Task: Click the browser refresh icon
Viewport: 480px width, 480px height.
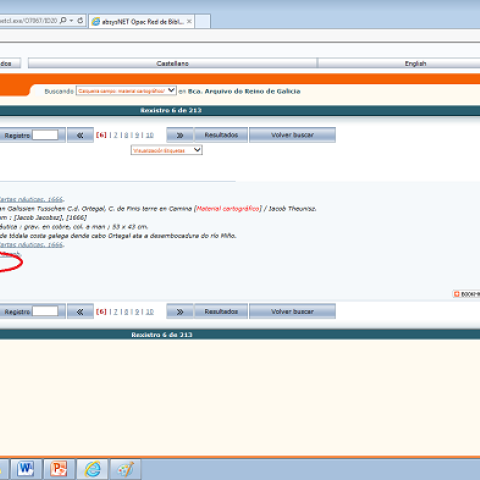Action: (80, 20)
